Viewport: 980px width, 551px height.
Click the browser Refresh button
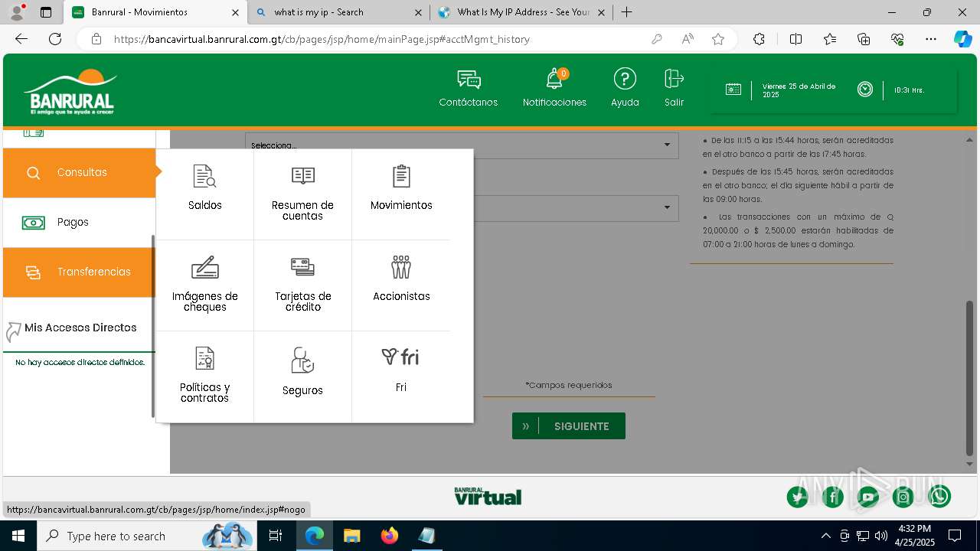55,39
